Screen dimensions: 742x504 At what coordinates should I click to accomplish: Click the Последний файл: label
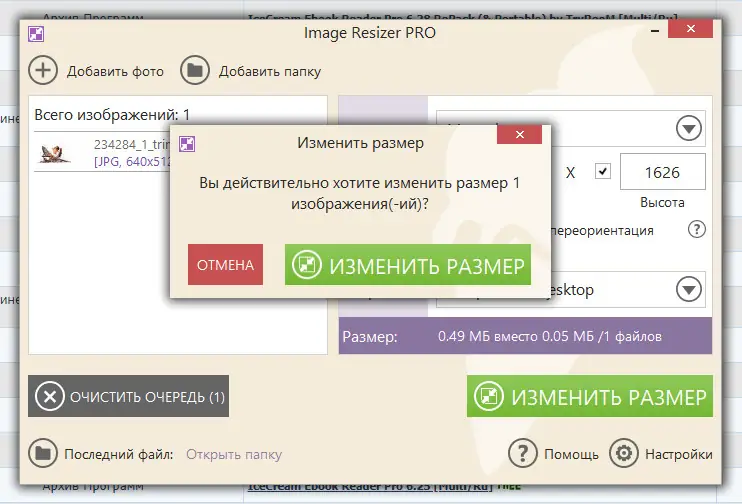click(x=119, y=454)
